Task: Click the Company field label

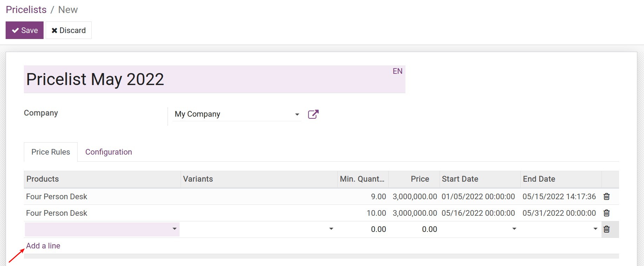Action: (x=41, y=113)
